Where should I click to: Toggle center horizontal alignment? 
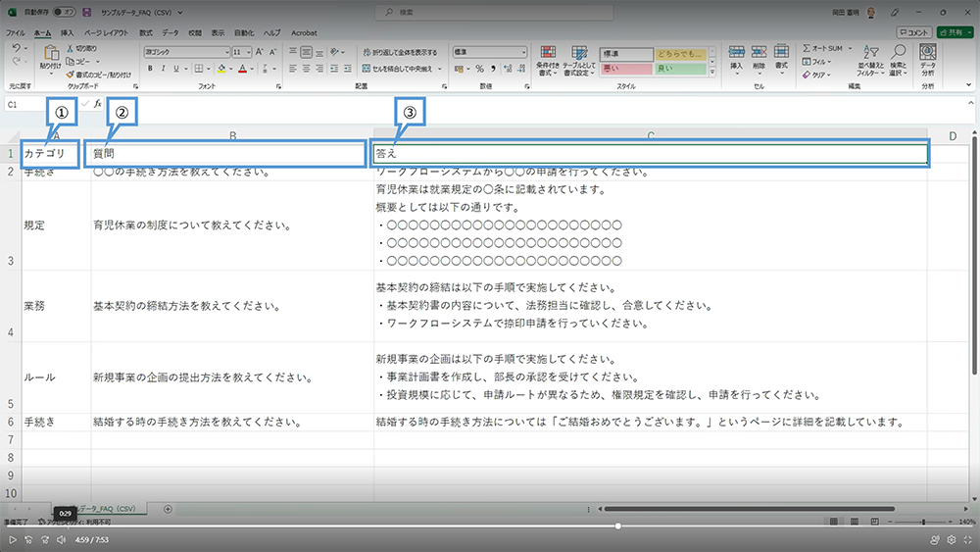click(306, 68)
